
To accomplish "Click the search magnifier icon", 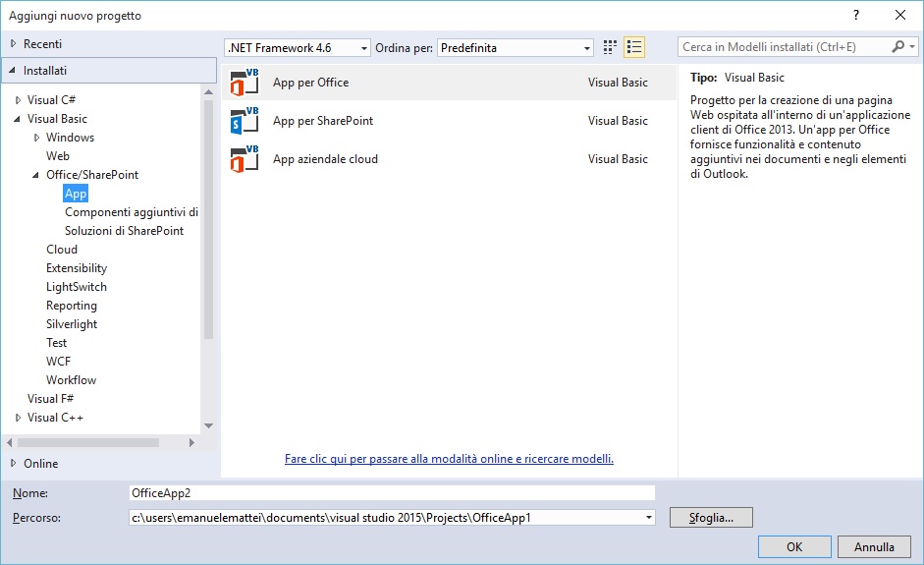I will pos(898,47).
